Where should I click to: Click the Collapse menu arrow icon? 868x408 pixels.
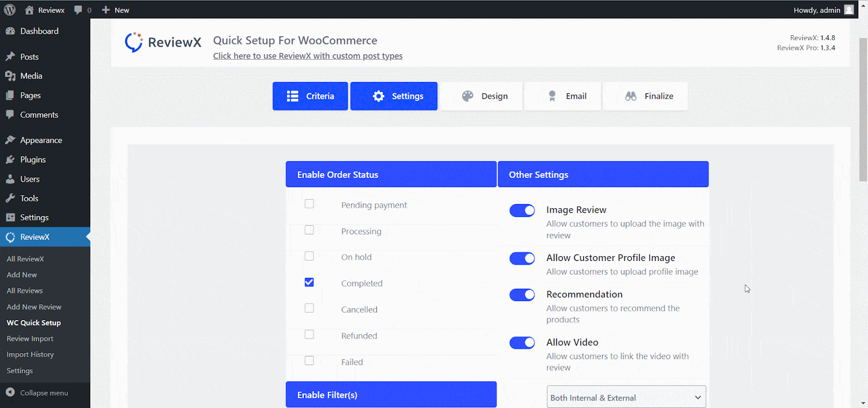pos(10,392)
